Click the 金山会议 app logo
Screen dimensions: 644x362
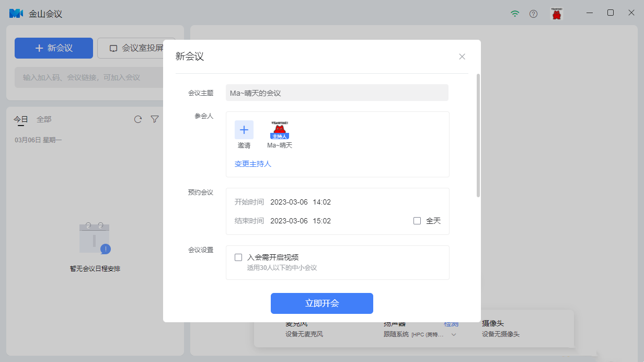tap(16, 14)
